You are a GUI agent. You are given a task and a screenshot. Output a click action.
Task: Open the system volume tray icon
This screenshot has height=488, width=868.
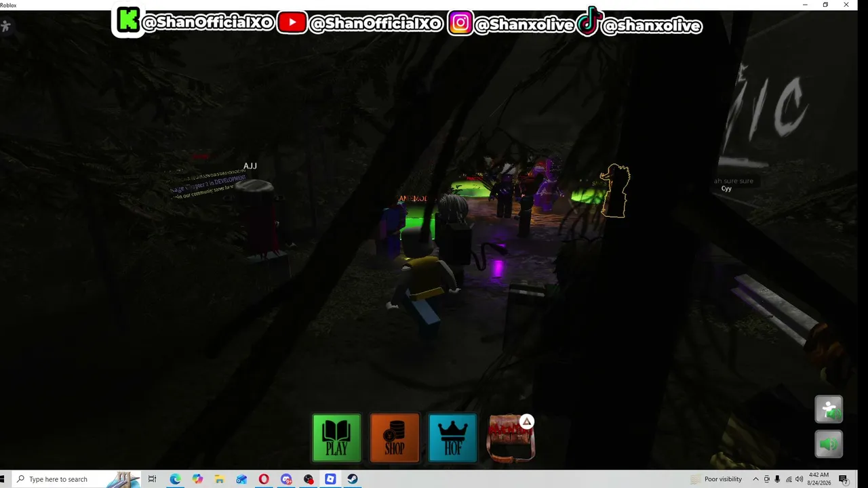pos(799,479)
